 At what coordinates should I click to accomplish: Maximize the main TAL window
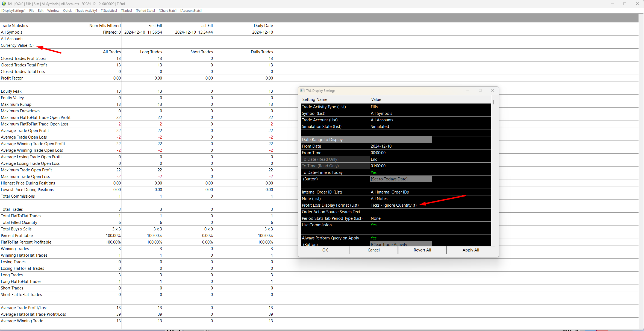point(625,4)
